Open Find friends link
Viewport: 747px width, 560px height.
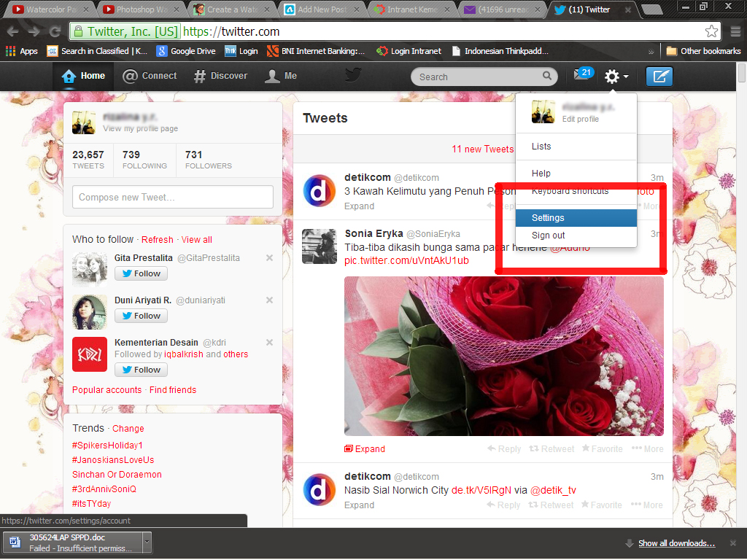click(173, 390)
